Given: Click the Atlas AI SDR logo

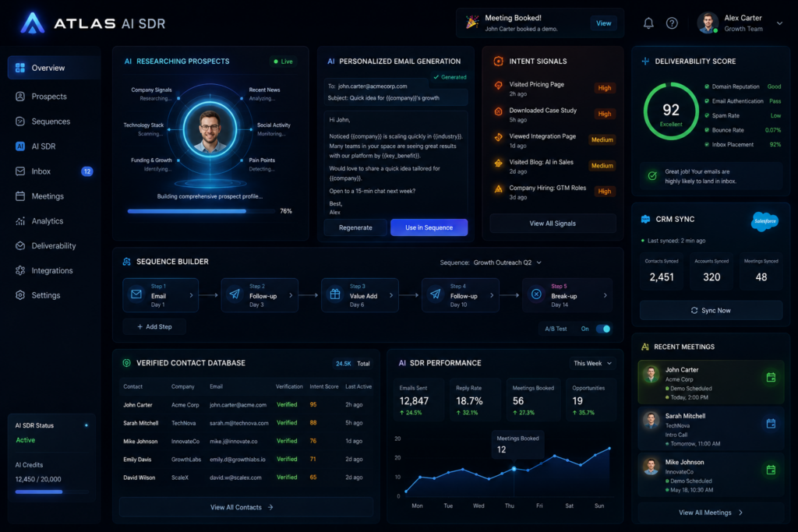Looking at the screenshot, I should 94,23.
